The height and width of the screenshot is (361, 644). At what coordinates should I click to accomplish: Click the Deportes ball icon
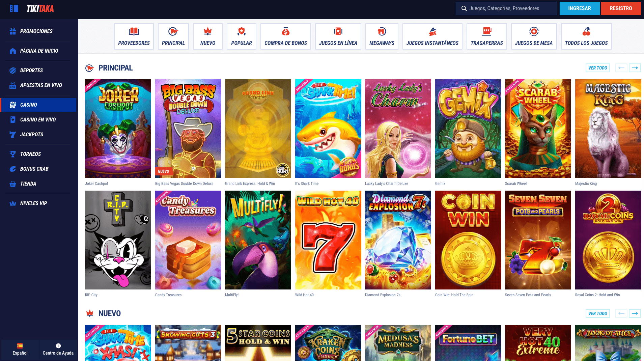coord(13,71)
